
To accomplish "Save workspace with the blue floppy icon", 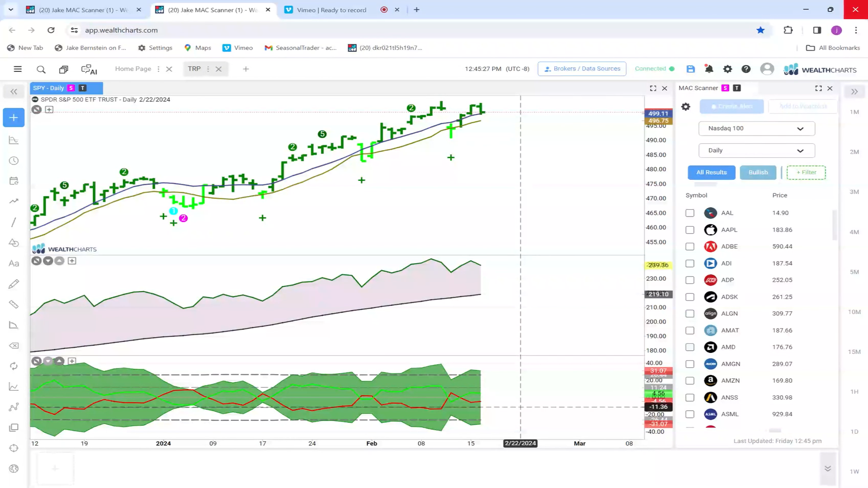I will (690, 69).
